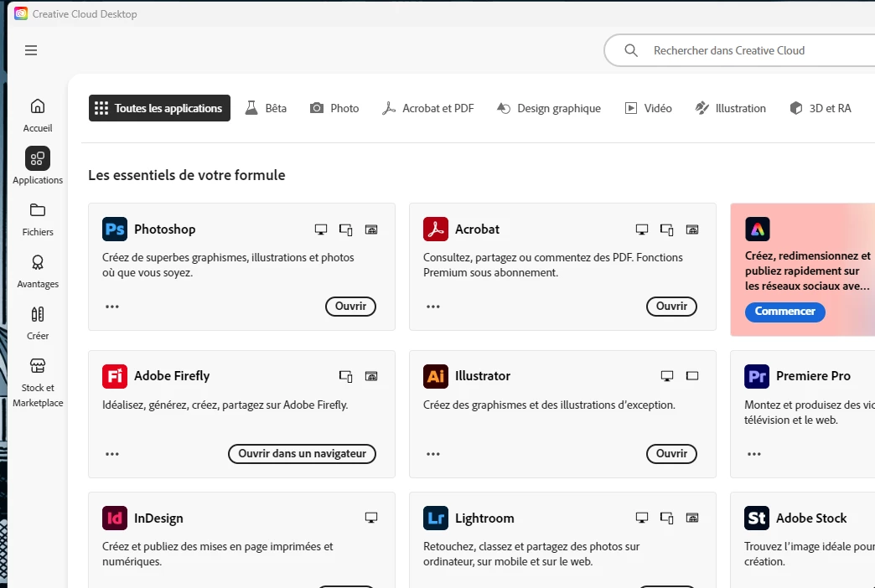Switch to the Vidéo tab
Image resolution: width=875 pixels, height=588 pixels.
tap(648, 108)
